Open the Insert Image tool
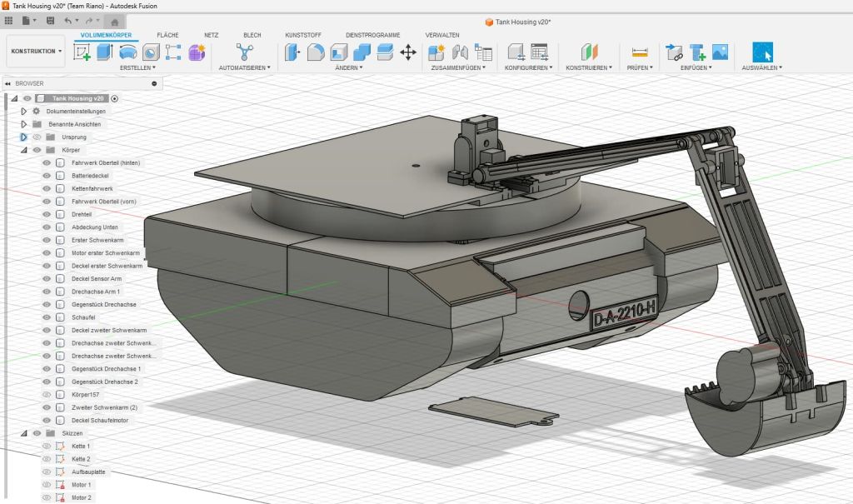This screenshot has width=853, height=504. click(x=720, y=52)
